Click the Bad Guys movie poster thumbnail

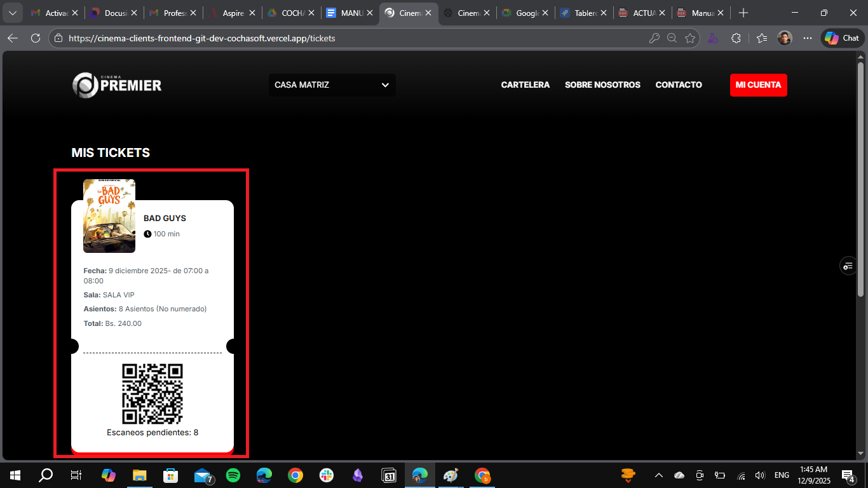click(x=109, y=217)
